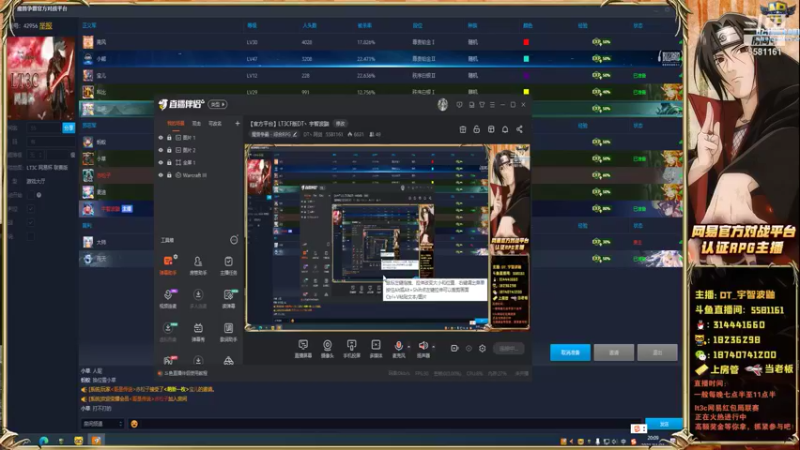Add a camera source

(x=327, y=349)
